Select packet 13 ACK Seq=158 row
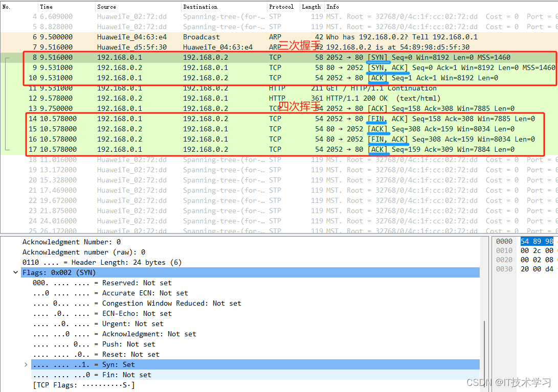Viewport: 558px width, 392px height. pos(279,108)
